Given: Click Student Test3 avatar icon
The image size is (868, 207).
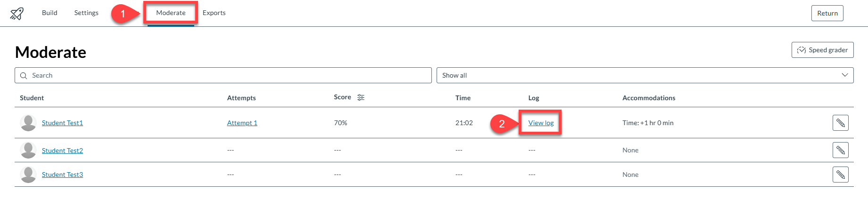Looking at the screenshot, I should click(x=28, y=175).
